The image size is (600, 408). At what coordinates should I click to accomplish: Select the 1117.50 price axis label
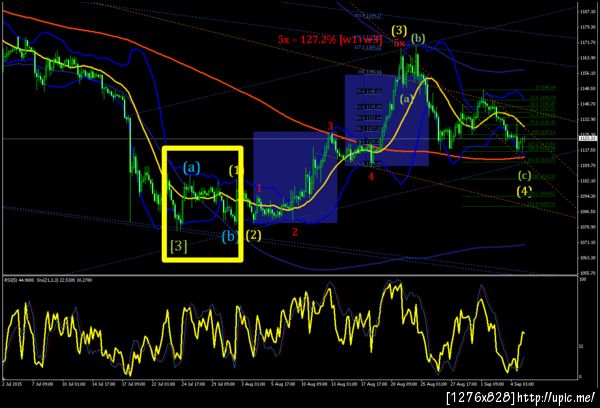coord(588,150)
